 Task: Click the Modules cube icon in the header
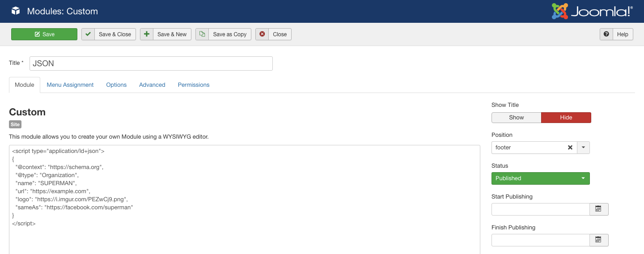[16, 11]
